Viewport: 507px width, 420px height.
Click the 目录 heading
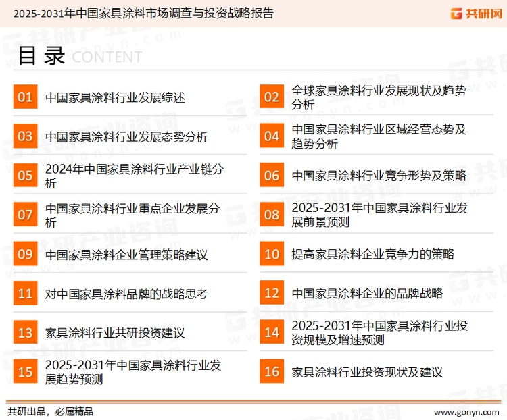[41, 56]
